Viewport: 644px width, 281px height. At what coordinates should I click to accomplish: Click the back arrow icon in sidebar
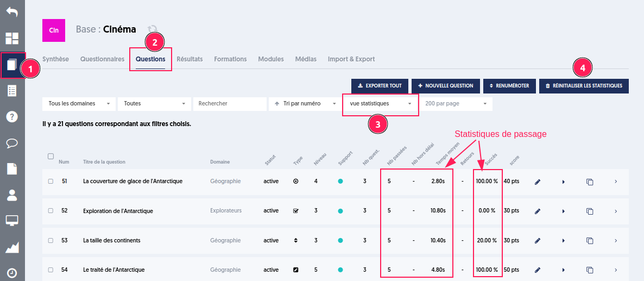pyautogui.click(x=12, y=12)
